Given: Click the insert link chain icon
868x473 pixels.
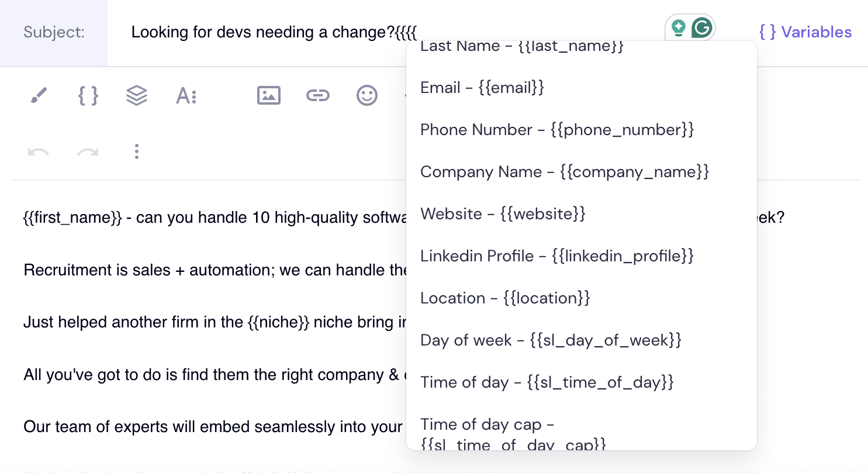Looking at the screenshot, I should (x=318, y=95).
